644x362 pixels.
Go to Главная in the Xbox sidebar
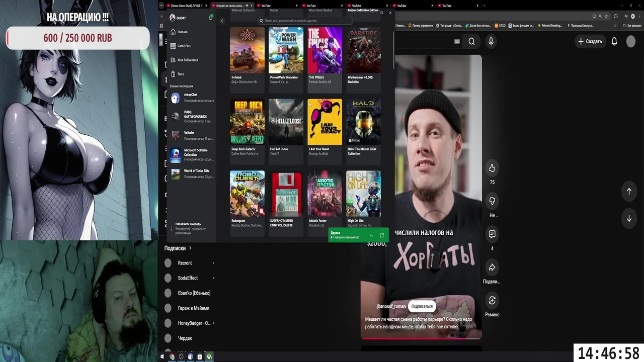point(191,32)
